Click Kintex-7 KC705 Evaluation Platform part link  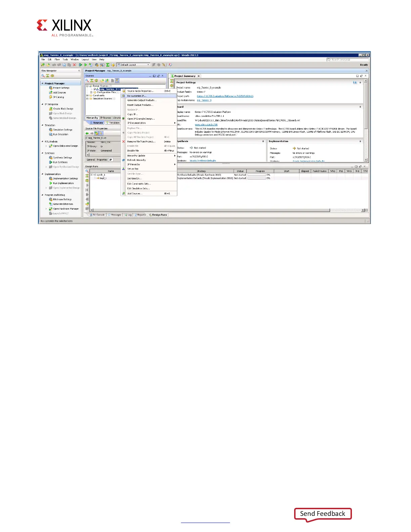click(x=225, y=96)
